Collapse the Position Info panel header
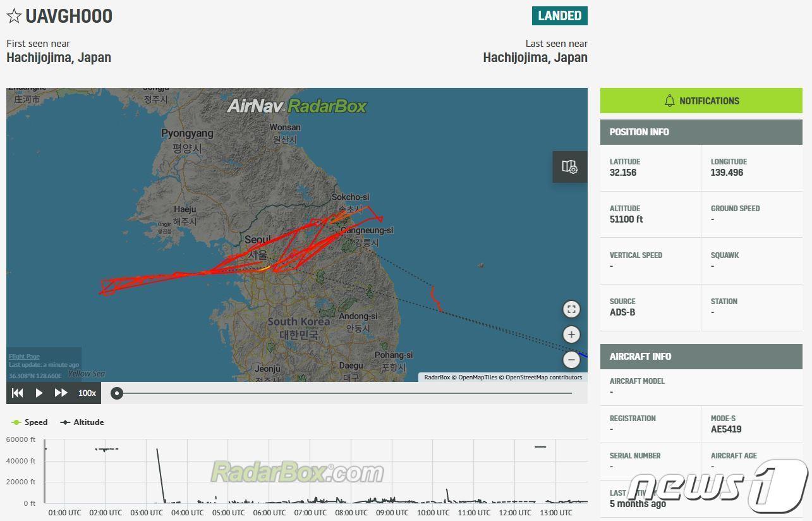Viewport: 812px width, 521px height. pos(701,132)
